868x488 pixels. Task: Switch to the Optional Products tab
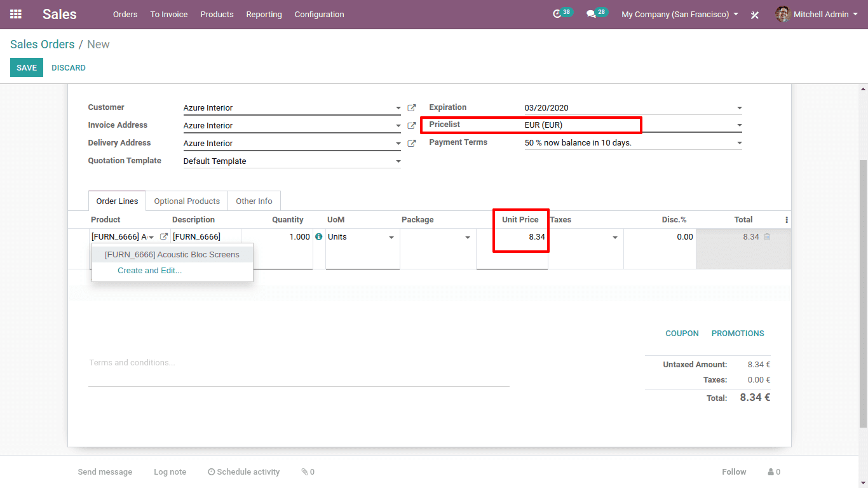(x=187, y=201)
